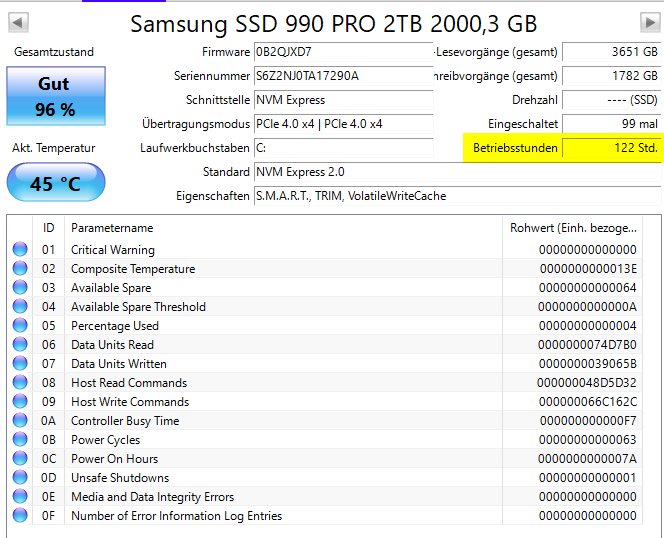Click raw value 0000000000063
Viewport: 664px width, 538px height.
(x=588, y=440)
